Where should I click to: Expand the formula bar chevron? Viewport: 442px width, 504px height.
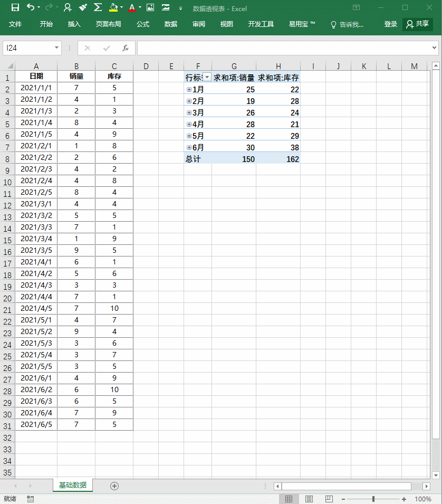pos(434,47)
